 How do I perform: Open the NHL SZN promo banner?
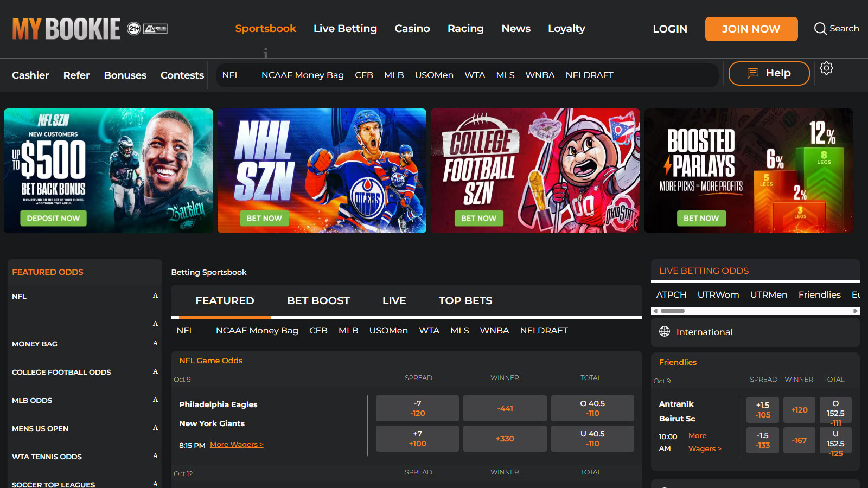tap(322, 171)
